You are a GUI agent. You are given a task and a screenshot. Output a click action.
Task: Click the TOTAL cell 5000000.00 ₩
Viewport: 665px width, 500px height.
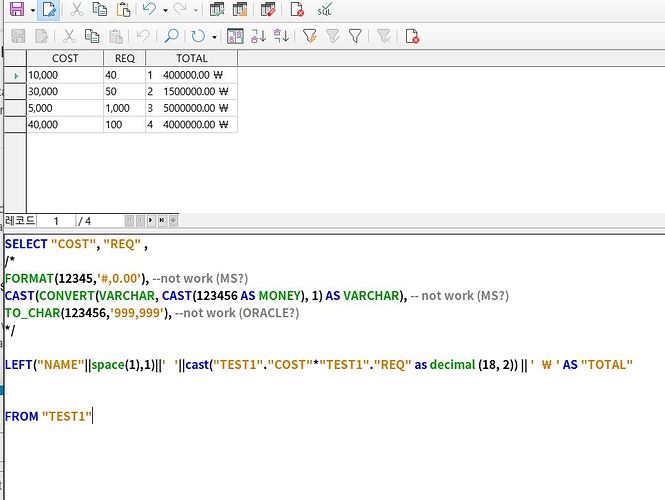(192, 108)
